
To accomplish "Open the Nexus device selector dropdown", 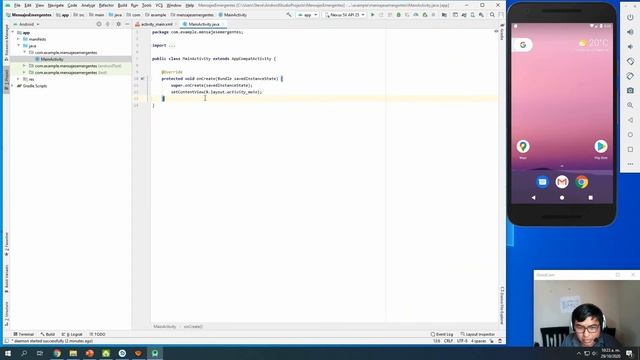I will click(x=344, y=15).
